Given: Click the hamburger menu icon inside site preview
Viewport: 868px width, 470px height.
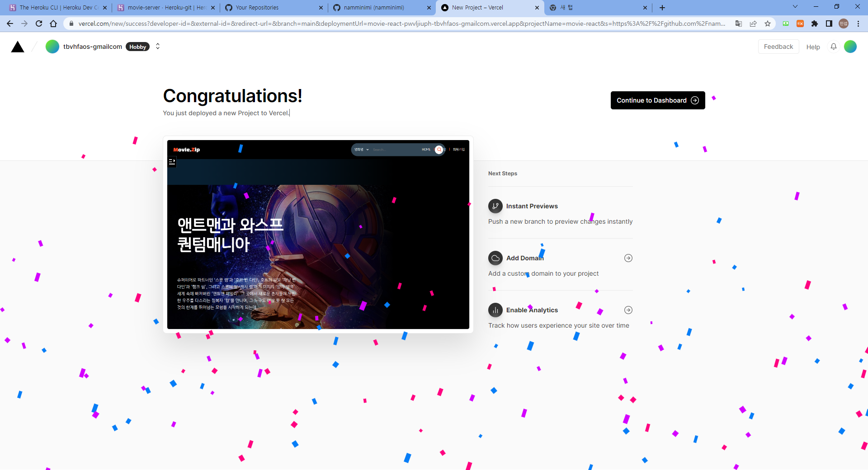Looking at the screenshot, I should coord(172,161).
